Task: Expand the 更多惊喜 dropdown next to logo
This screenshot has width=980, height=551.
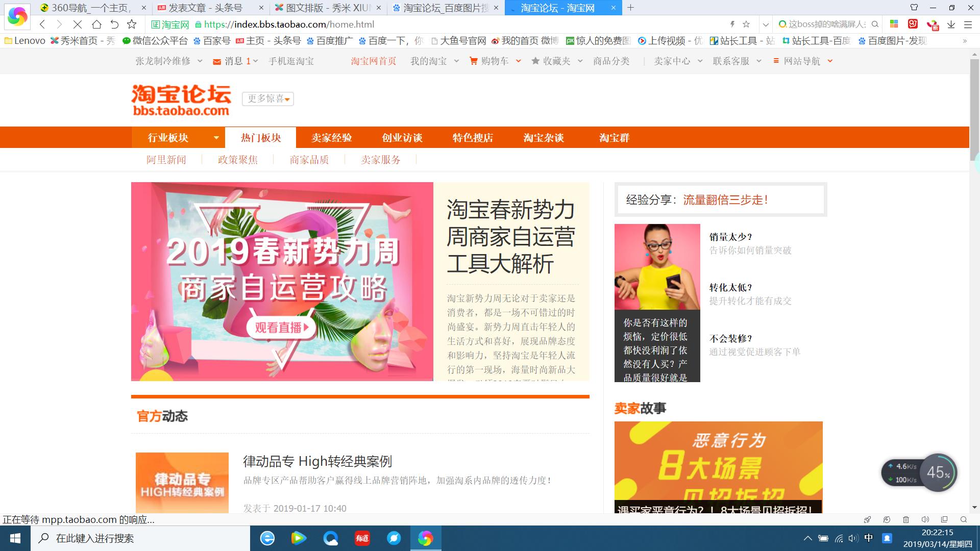Action: (x=268, y=99)
